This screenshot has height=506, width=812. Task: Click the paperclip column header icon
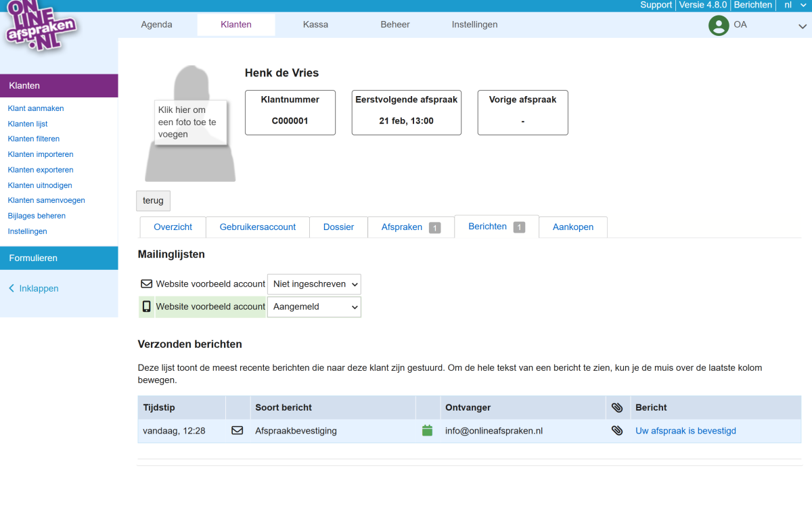coord(617,407)
